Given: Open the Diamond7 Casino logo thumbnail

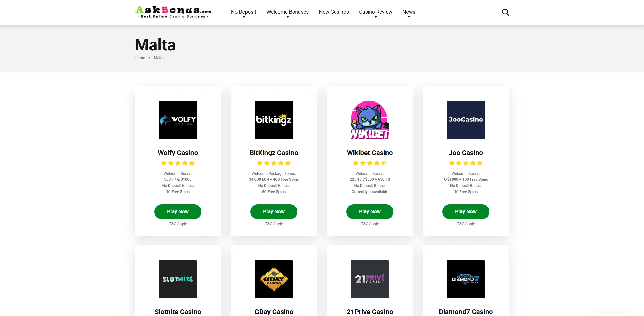Looking at the screenshot, I should pyautogui.click(x=466, y=279).
